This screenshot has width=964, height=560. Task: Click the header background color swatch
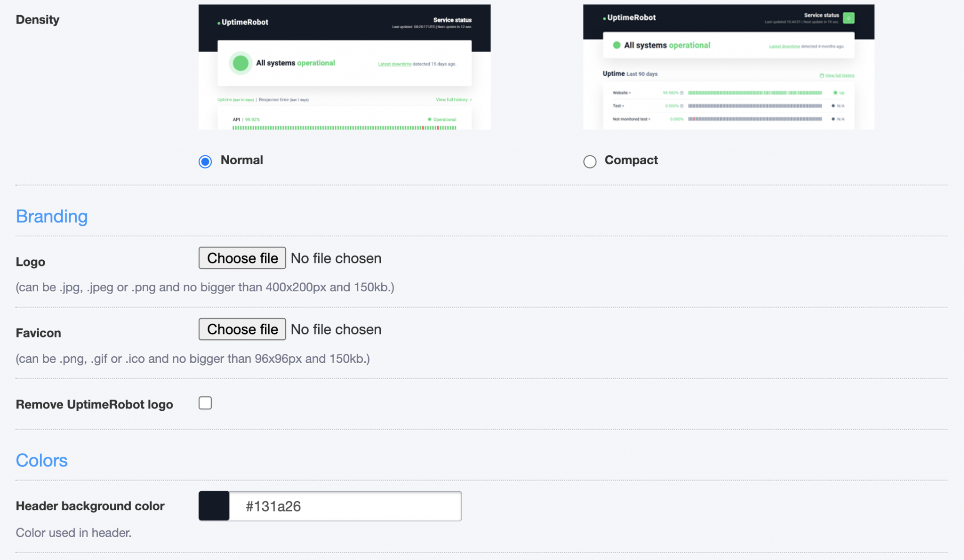click(213, 506)
